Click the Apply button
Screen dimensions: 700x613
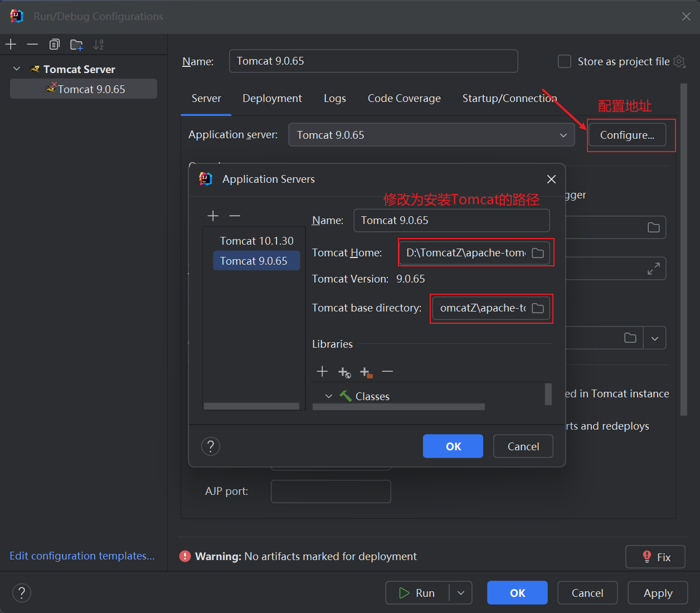tap(658, 593)
